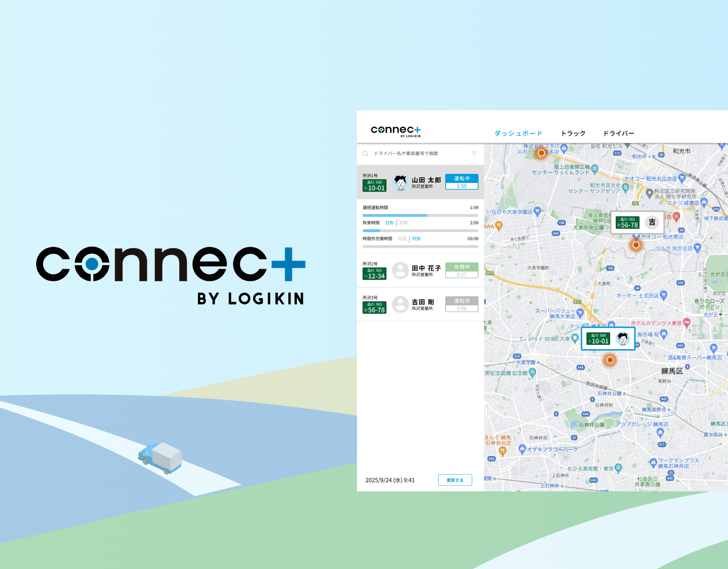Open the ダッシュボード tab
This screenshot has height=569, width=728.
[518, 133]
